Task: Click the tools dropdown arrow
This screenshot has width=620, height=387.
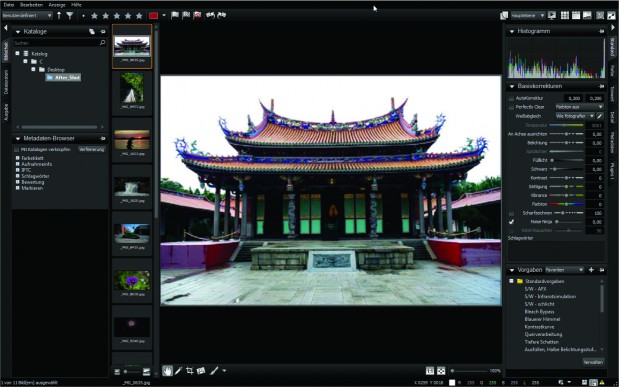Action: pyautogui.click(x=224, y=371)
